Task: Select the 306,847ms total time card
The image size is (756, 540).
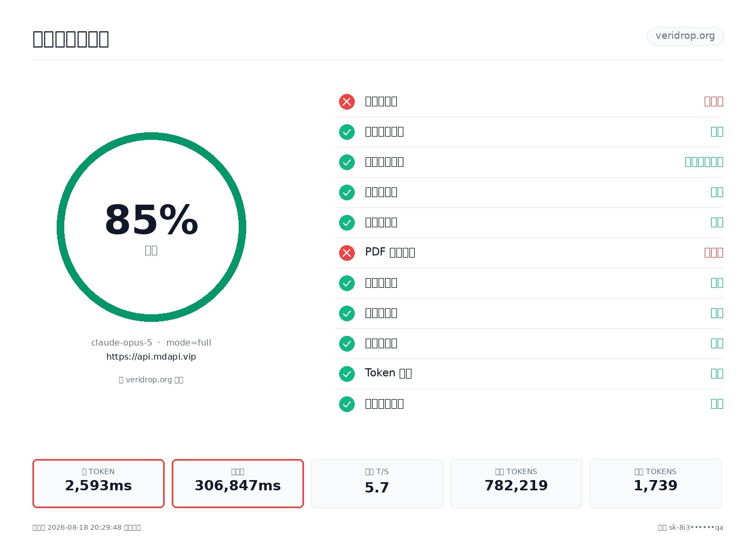Action: pos(238,483)
